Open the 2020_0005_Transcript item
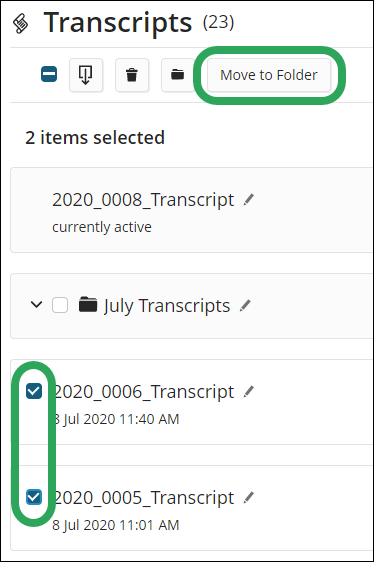The image size is (374, 562). [x=144, y=498]
